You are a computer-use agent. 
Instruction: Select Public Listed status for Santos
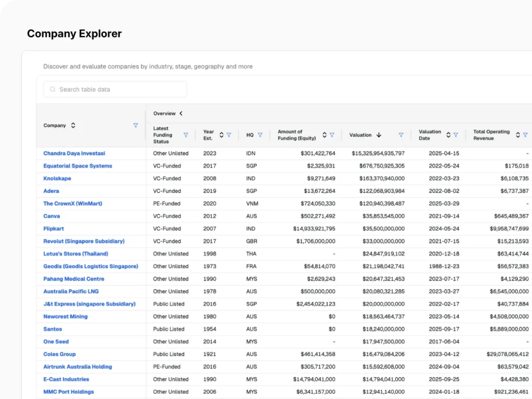point(169,329)
